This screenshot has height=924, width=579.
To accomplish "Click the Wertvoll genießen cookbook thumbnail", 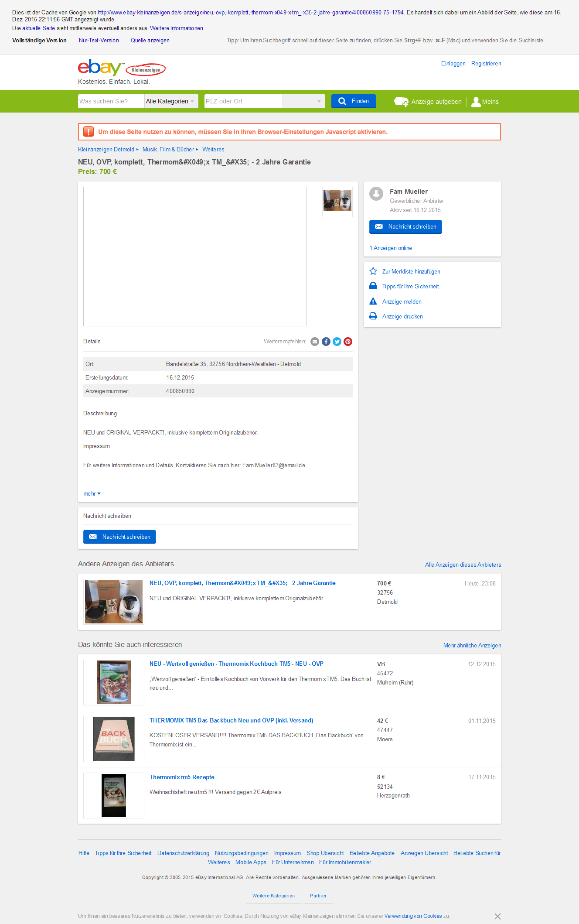I will (114, 682).
